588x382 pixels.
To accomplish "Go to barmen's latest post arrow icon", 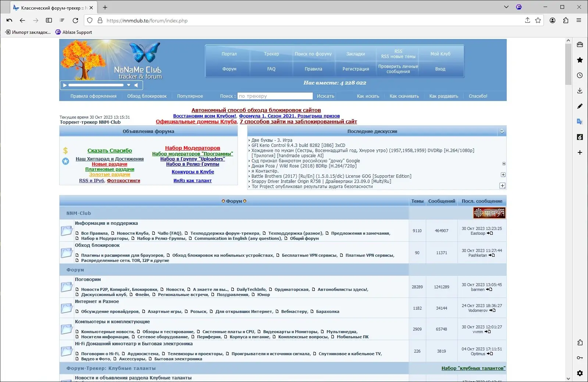I will pyautogui.click(x=489, y=289).
